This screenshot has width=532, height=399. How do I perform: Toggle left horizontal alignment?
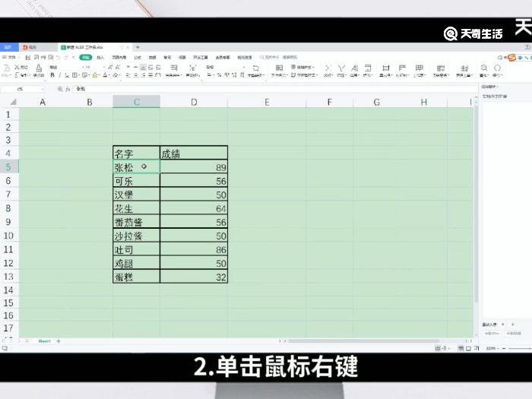pos(128,75)
